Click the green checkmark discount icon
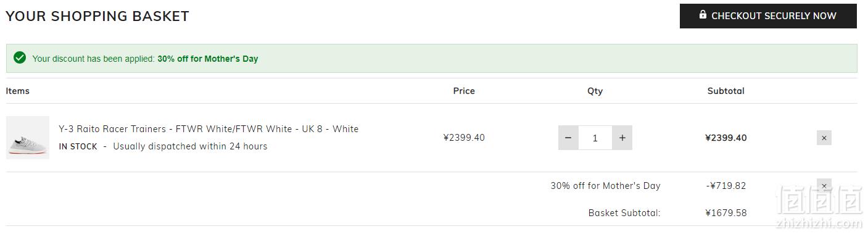 click(20, 58)
